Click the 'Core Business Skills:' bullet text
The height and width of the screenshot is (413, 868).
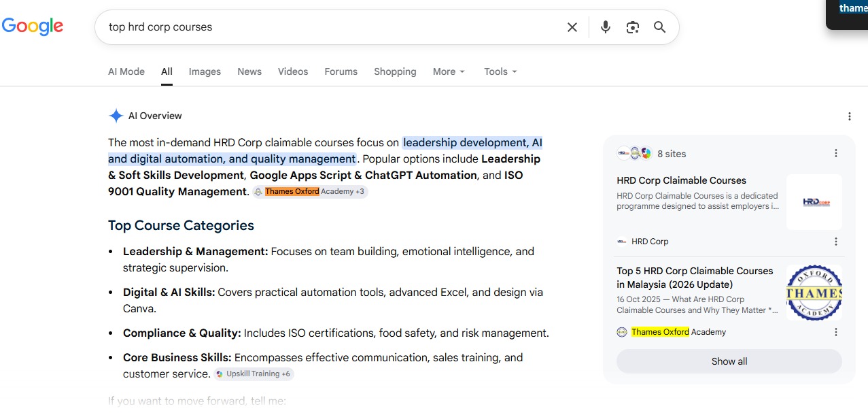point(177,357)
